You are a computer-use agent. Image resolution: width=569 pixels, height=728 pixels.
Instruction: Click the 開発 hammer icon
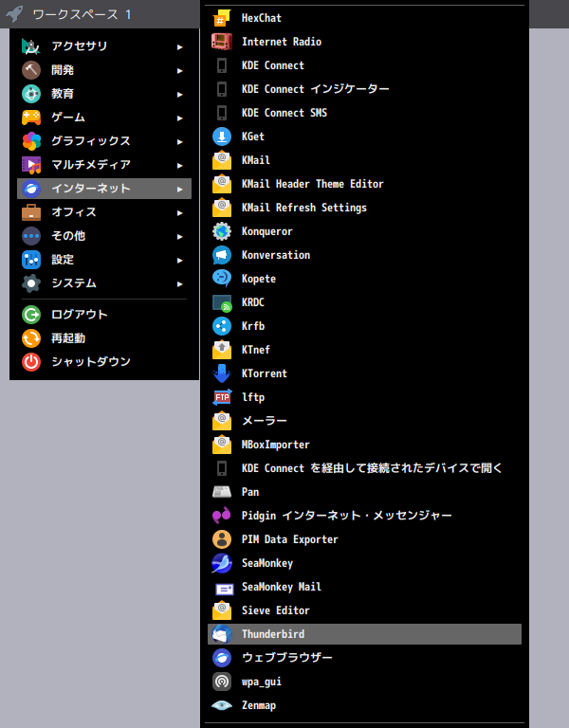tap(31, 70)
